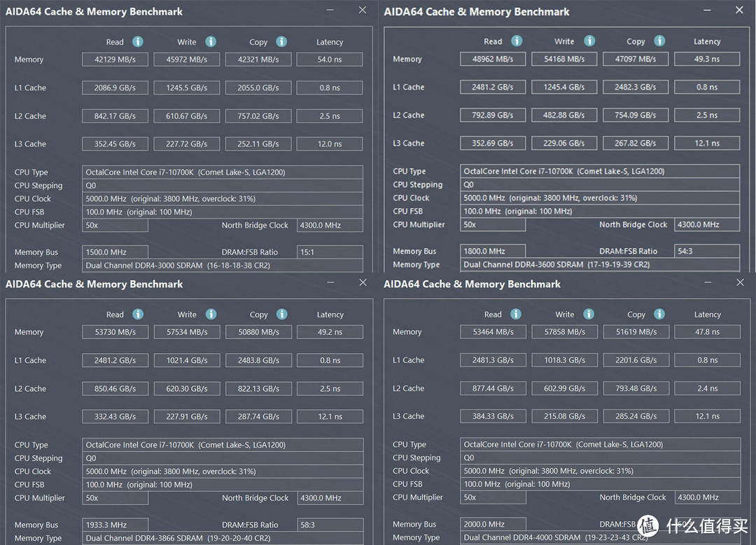The height and width of the screenshot is (545, 756).
Task: Select the 47.8 ns memory latency value
Action: (x=707, y=332)
